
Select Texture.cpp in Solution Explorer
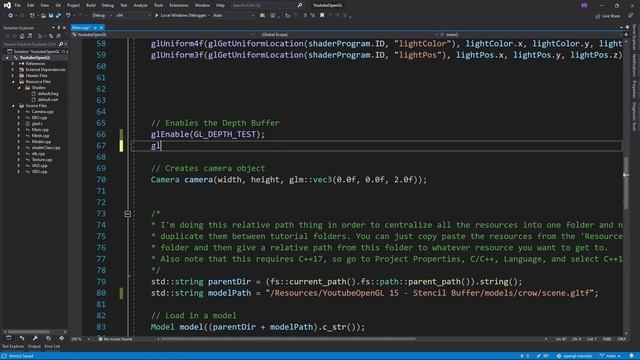pyautogui.click(x=42, y=160)
